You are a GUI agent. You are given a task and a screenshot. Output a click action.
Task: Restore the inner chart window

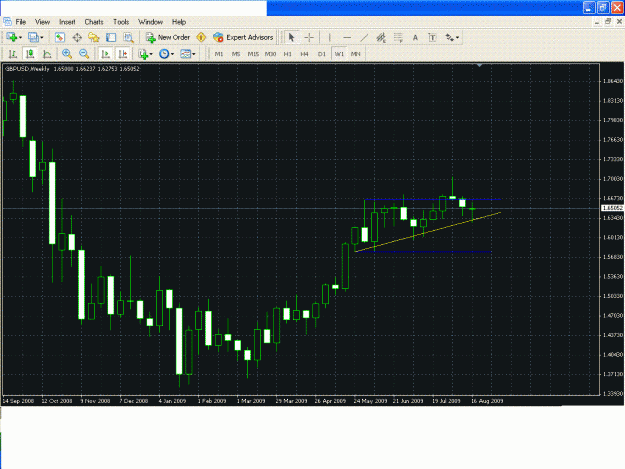click(608, 22)
